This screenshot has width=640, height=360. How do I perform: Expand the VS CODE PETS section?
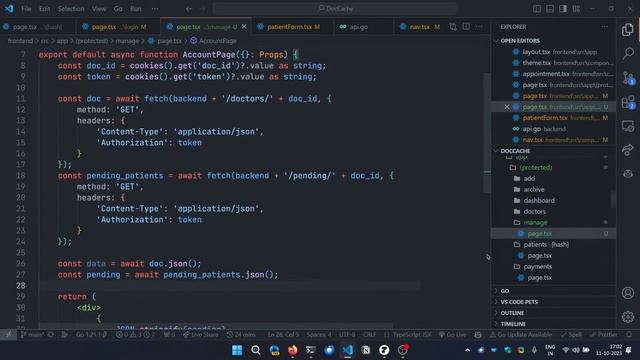pos(553,302)
